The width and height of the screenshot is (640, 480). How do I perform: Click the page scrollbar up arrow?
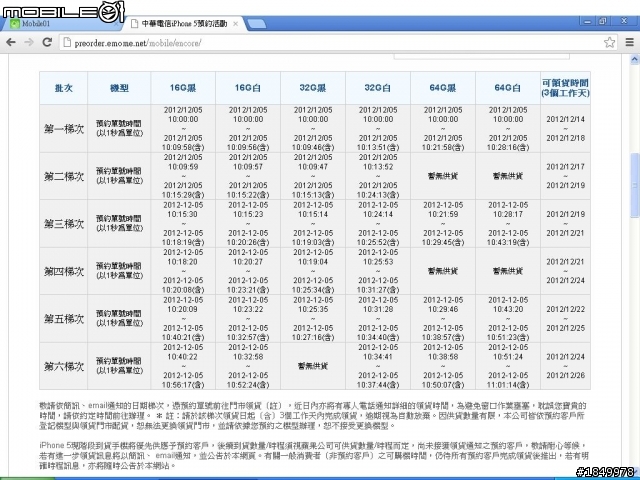(x=634, y=60)
